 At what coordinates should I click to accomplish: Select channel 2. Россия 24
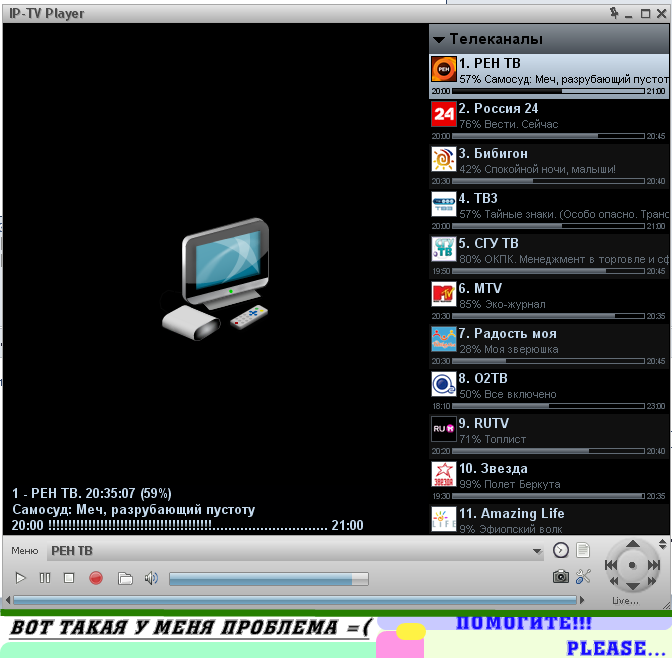click(549, 120)
